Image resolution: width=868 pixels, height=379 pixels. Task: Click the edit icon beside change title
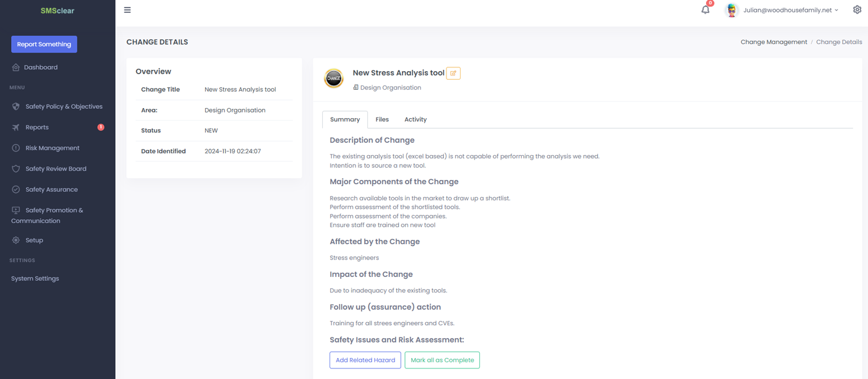(x=453, y=73)
